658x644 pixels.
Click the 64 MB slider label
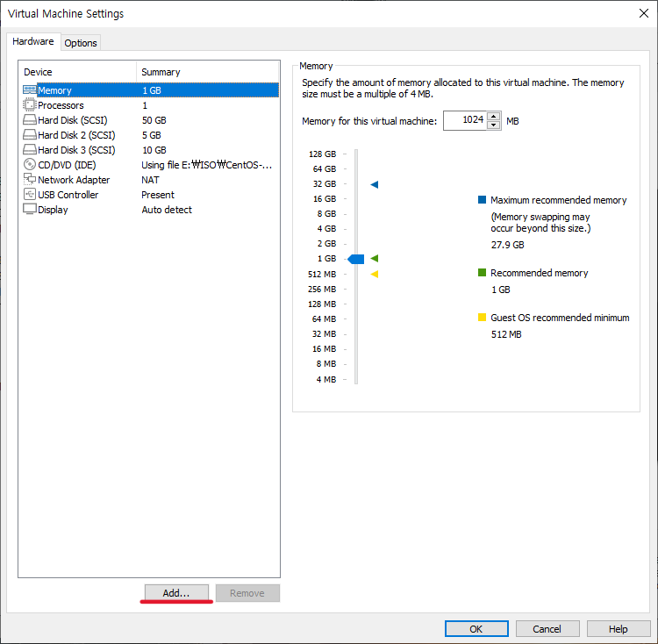324,318
